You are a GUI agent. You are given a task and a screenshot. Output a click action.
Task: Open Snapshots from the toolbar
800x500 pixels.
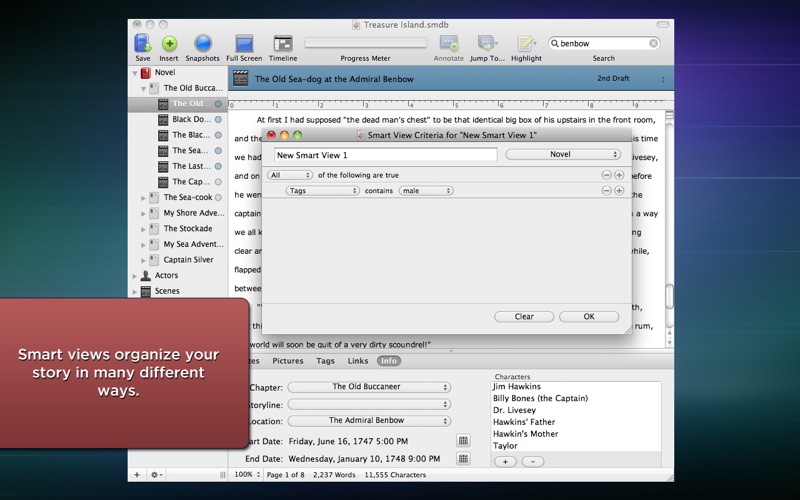point(203,43)
